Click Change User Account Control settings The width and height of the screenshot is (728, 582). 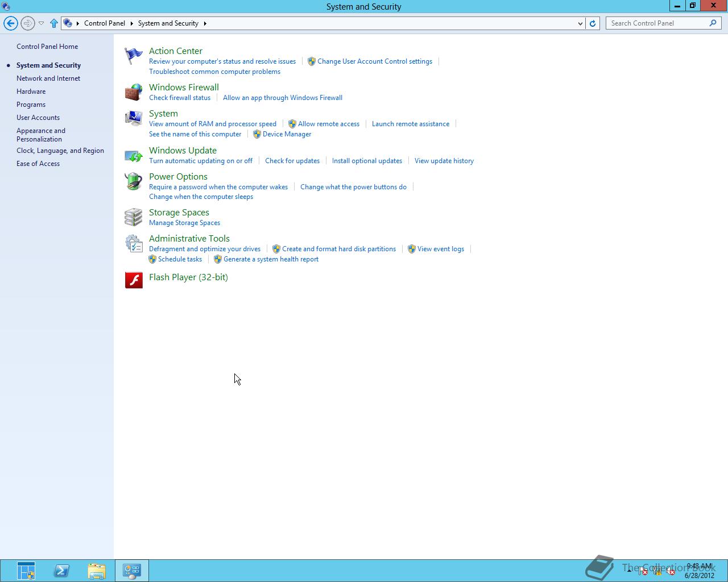(x=375, y=61)
